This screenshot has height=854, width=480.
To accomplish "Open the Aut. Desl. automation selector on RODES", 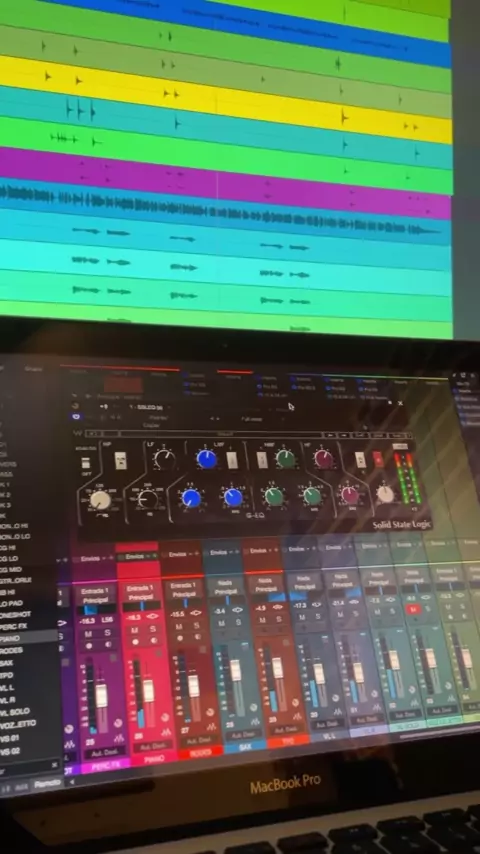I will [199, 740].
